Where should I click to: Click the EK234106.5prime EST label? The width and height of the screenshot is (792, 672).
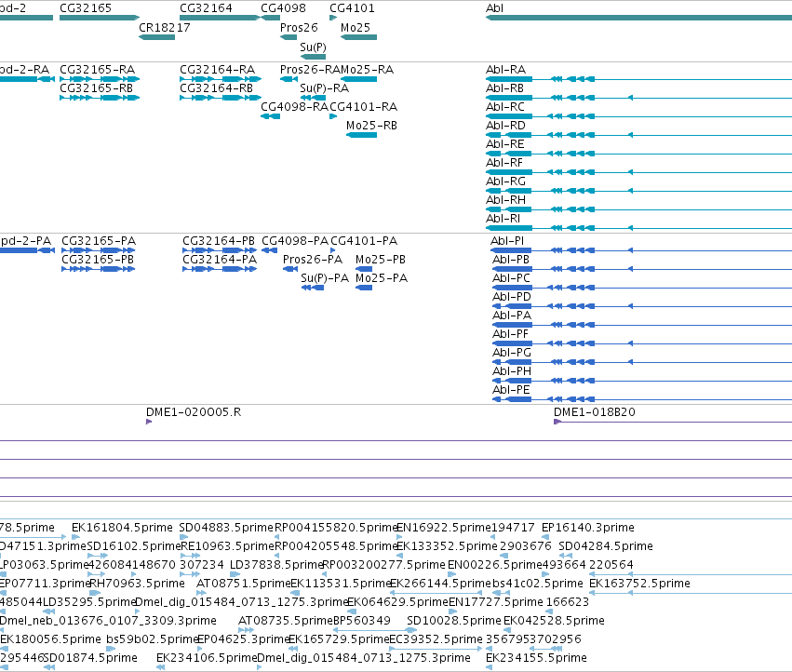[208, 658]
